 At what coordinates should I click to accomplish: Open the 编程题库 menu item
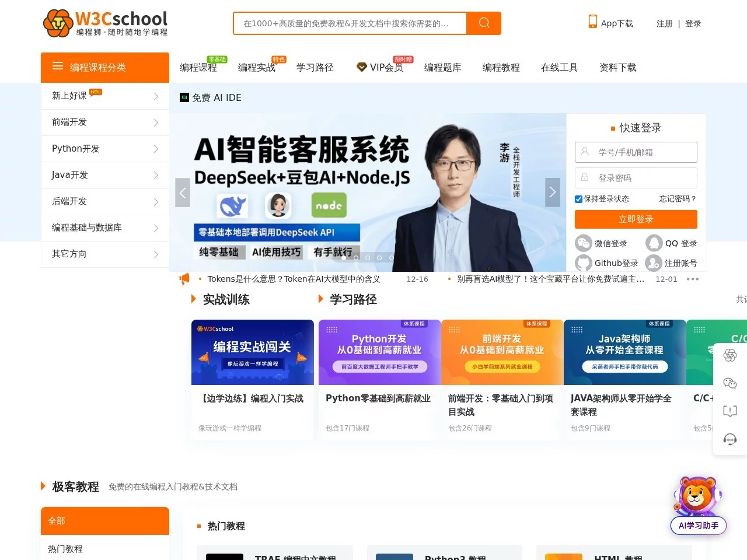pos(442,67)
